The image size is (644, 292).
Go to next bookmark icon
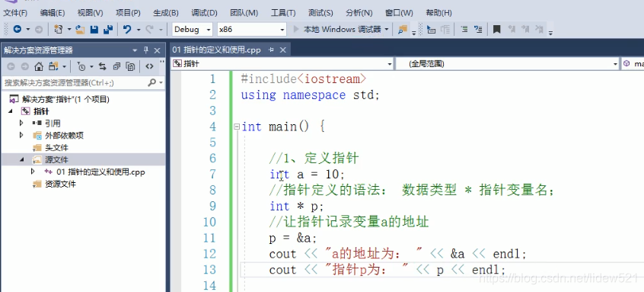[x=525, y=29]
